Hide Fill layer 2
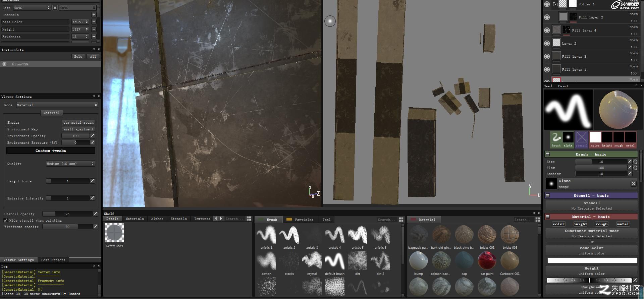This screenshot has width=644, height=299. click(x=547, y=17)
